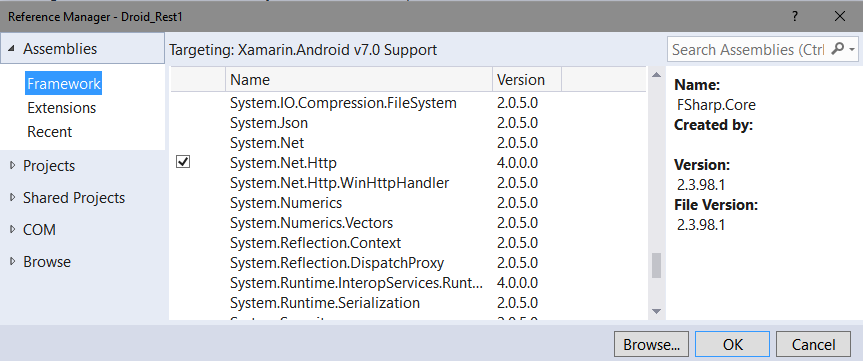863x361 pixels.
Task: Sort by the Version column header
Action: pyautogui.click(x=527, y=80)
